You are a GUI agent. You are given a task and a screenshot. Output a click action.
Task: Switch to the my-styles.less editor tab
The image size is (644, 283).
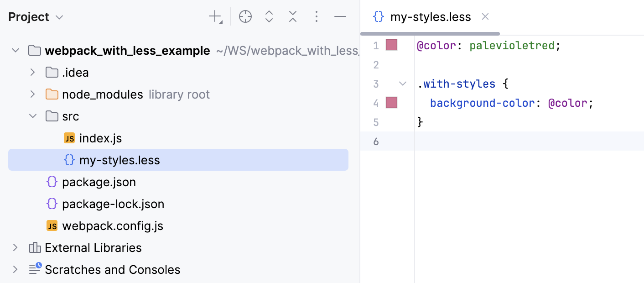click(430, 16)
